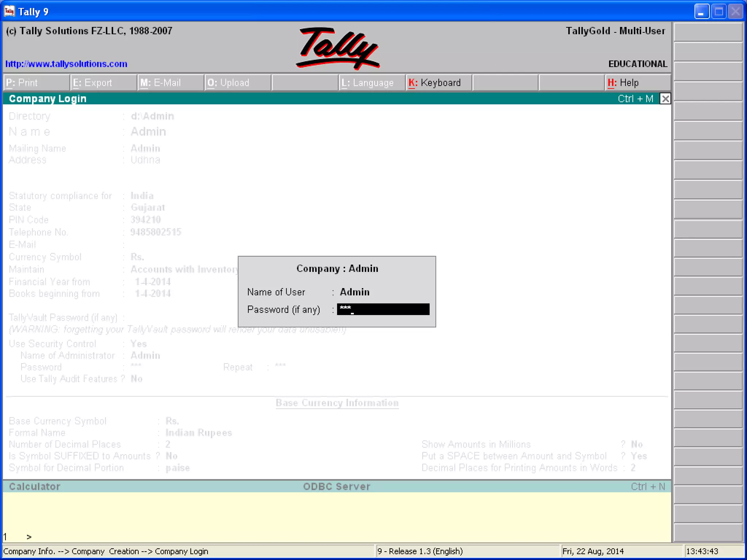Open the tallysolutions.com website link
Viewport: 747px width, 560px height.
(66, 64)
